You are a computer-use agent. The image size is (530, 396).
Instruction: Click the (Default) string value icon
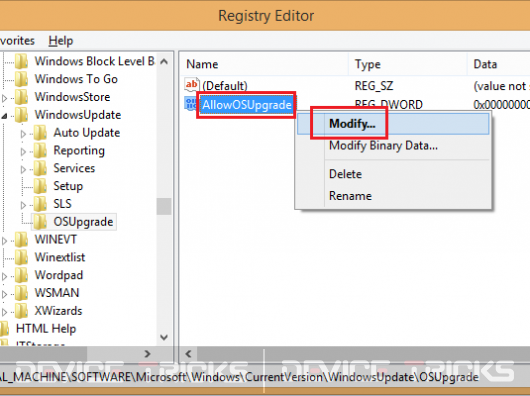click(x=191, y=84)
